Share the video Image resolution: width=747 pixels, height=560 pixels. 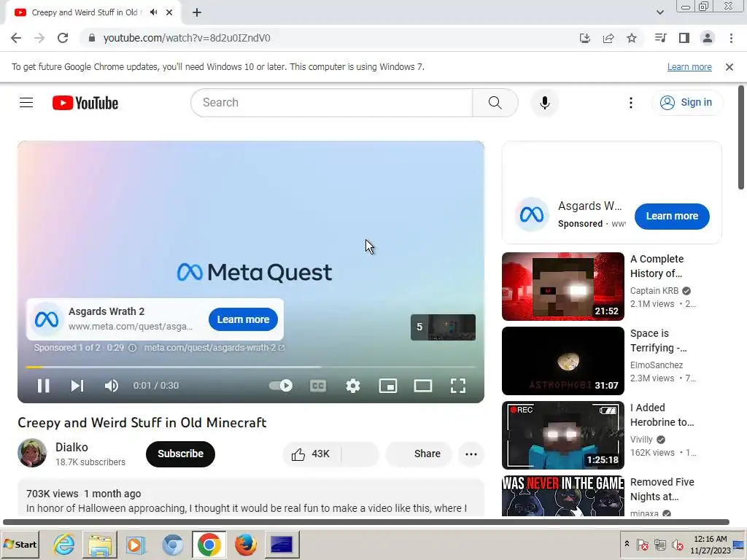click(418, 454)
